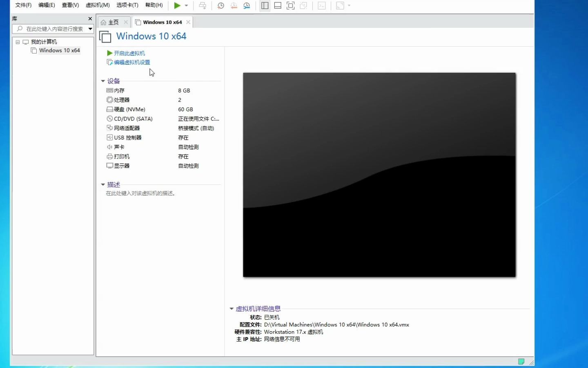Click the full screen mode icon

click(290, 6)
